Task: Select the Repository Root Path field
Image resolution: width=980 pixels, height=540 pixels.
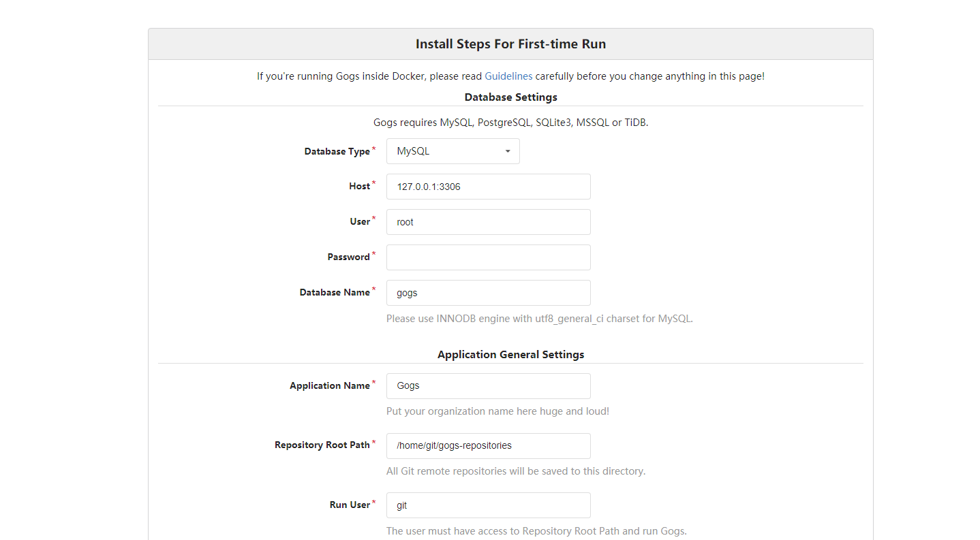Action: (x=488, y=445)
